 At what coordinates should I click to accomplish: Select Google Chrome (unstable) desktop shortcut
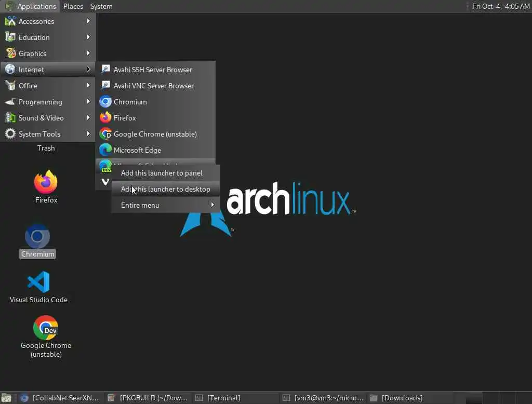46,336
